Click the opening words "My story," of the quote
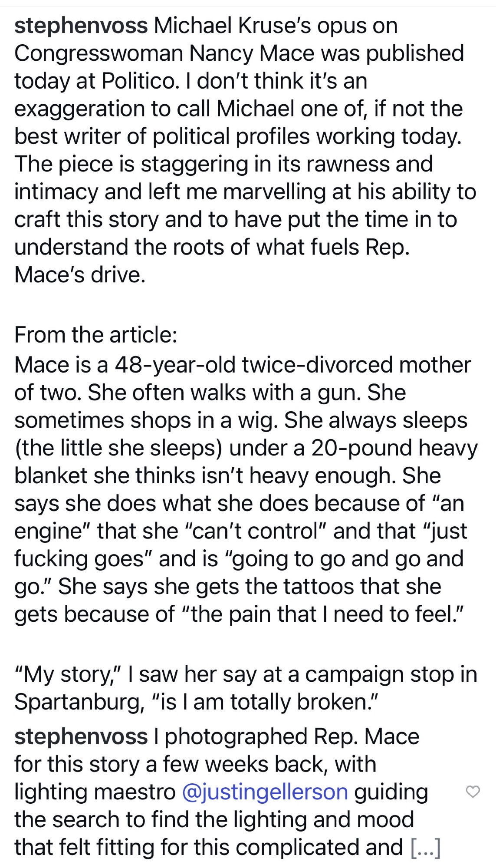The image size is (496, 868). click(69, 674)
